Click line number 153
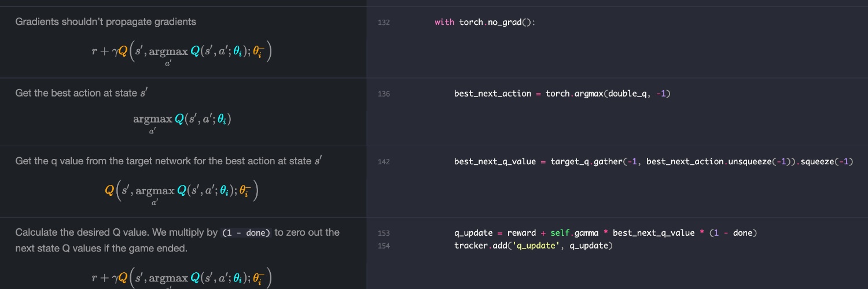The image size is (868, 289). click(x=383, y=233)
